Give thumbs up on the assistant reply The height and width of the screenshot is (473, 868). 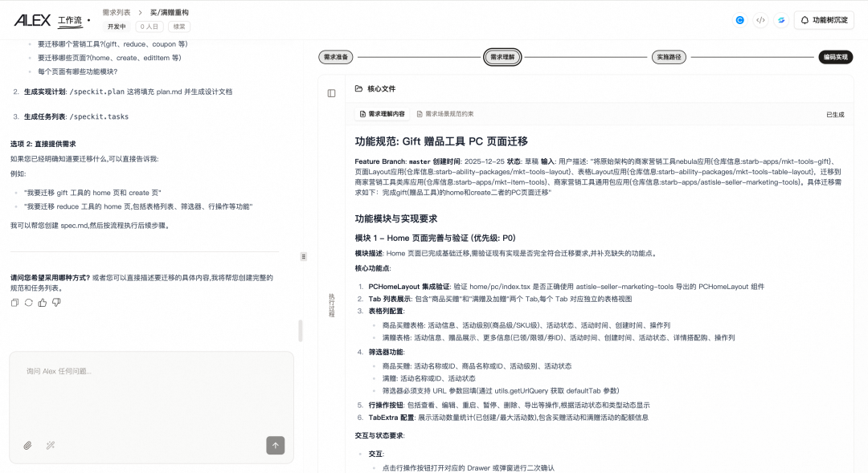pyautogui.click(x=42, y=303)
